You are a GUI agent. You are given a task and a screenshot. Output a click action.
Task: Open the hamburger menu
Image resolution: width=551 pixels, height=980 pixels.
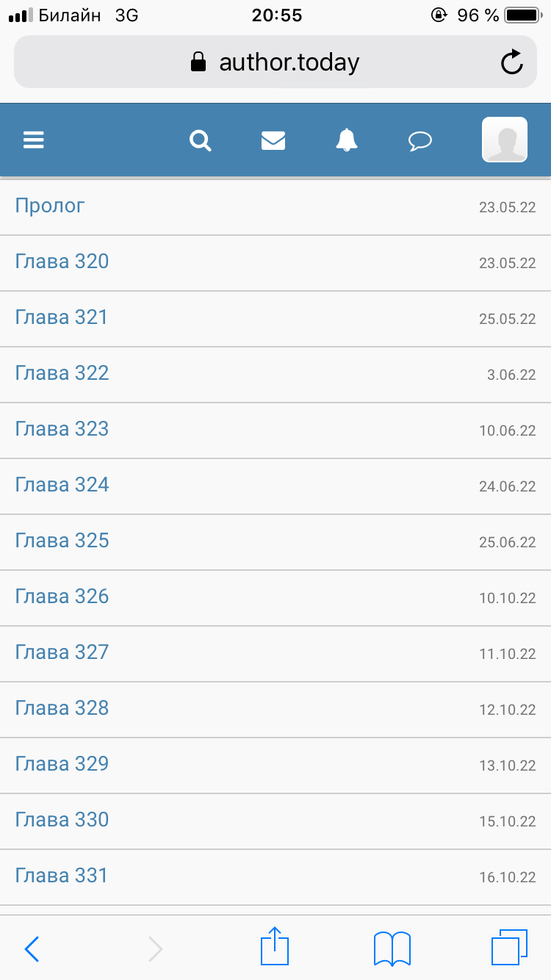click(x=34, y=140)
